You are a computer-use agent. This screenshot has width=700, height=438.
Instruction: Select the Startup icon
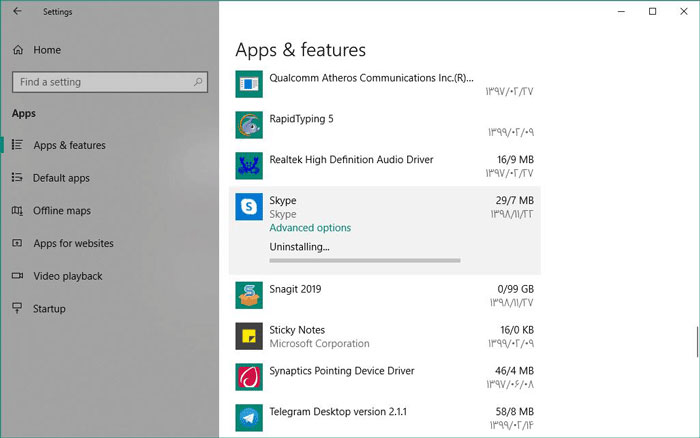(x=17, y=308)
